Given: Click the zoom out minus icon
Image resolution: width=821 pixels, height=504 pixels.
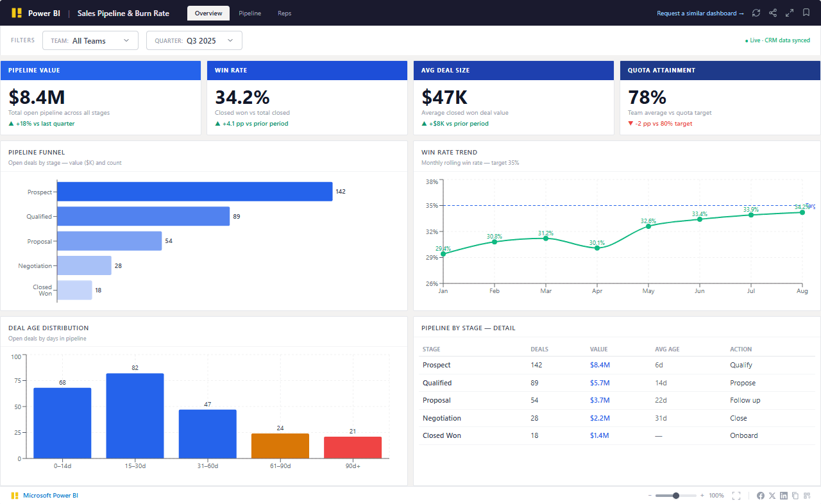Looking at the screenshot, I should (x=650, y=496).
